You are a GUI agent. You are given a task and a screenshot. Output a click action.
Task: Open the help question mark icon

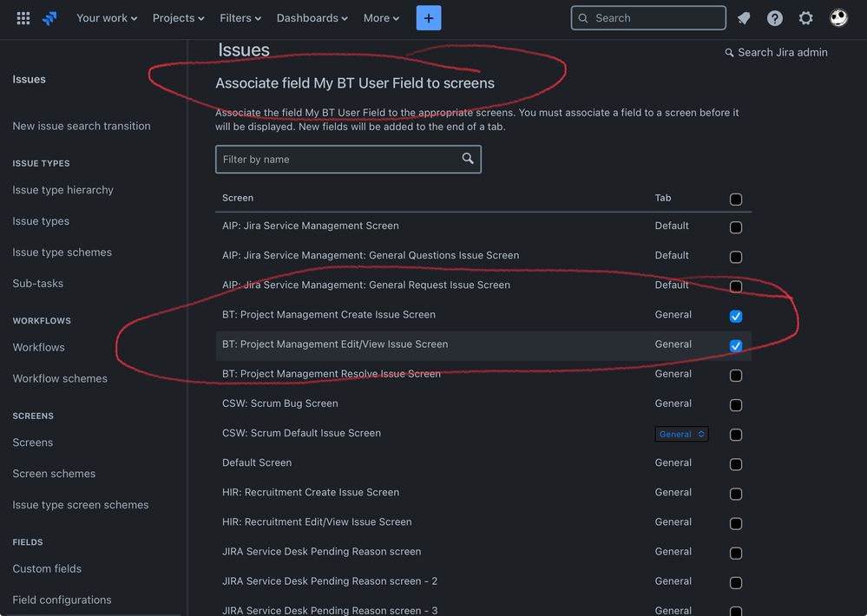(x=775, y=18)
